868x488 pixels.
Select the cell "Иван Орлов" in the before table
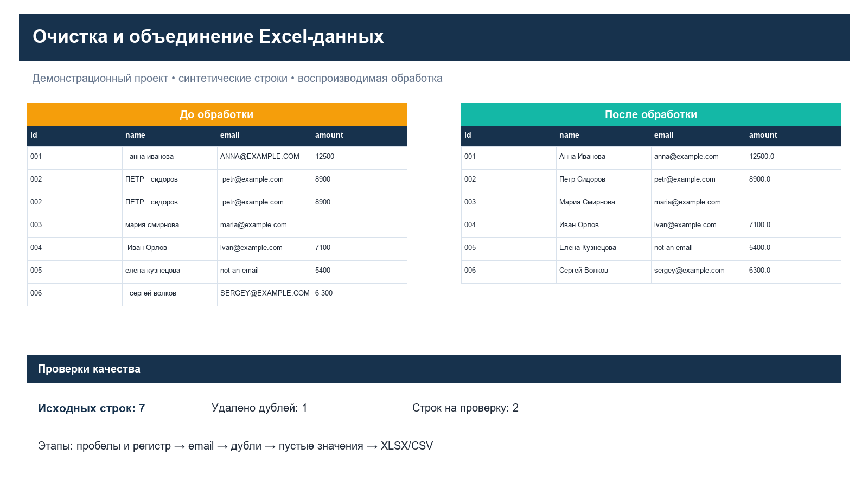click(x=170, y=249)
